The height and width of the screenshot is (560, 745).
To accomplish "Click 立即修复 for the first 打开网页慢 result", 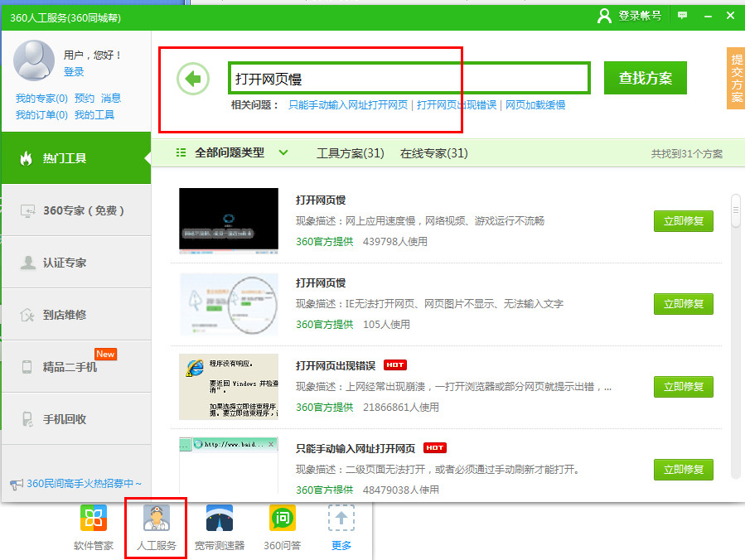I will [683, 221].
